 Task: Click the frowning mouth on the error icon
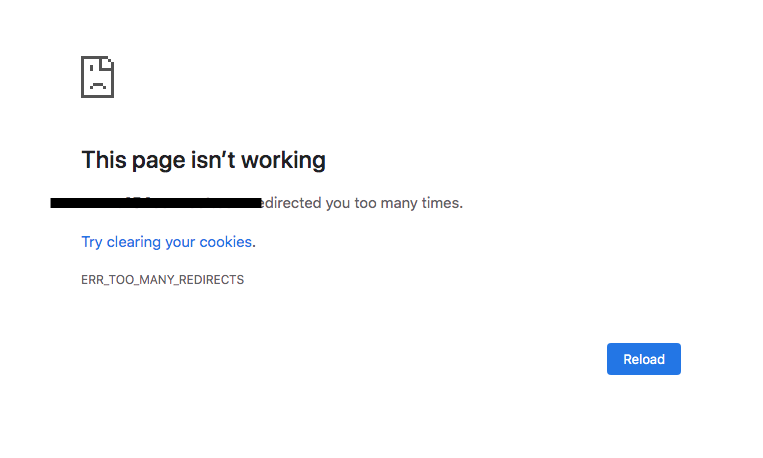click(x=98, y=85)
